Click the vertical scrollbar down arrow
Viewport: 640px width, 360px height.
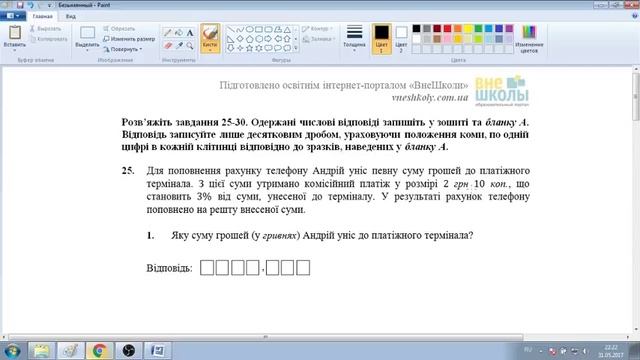636,330
